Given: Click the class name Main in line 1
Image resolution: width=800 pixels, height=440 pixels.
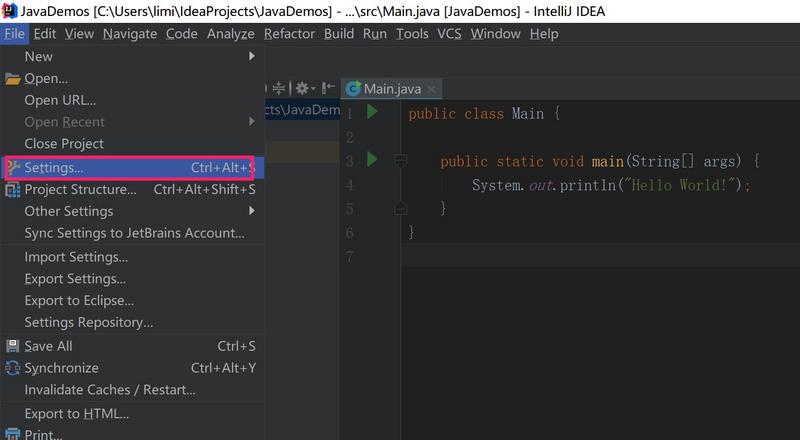Looking at the screenshot, I should (528, 113).
